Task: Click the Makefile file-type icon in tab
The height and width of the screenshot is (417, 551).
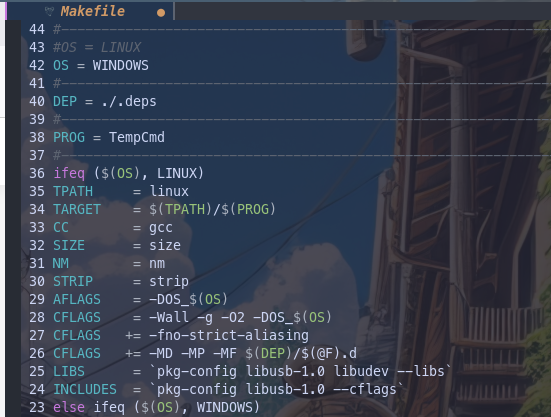Action: (49, 12)
